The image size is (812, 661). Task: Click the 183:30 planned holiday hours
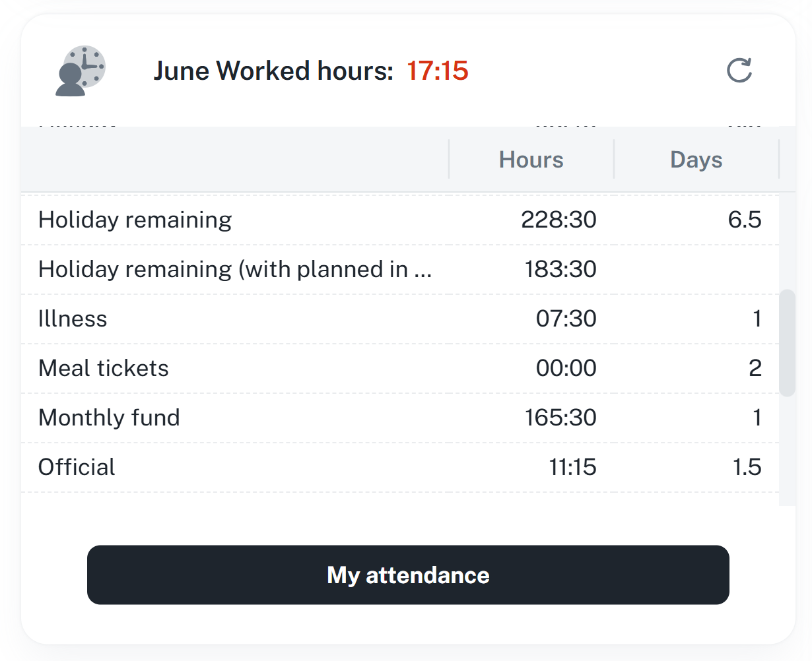click(560, 269)
